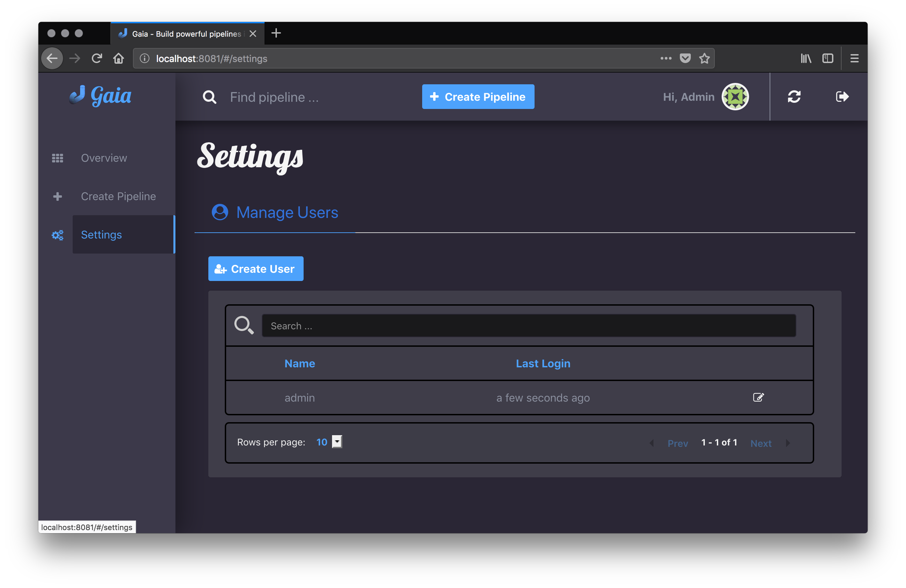The width and height of the screenshot is (906, 588).
Task: Close the Gaia browser tab
Action: [253, 34]
